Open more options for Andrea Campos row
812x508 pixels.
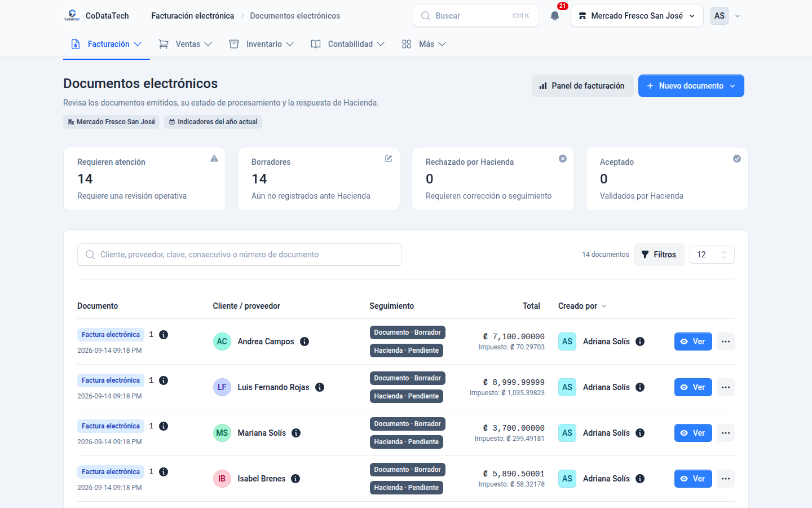[726, 341]
